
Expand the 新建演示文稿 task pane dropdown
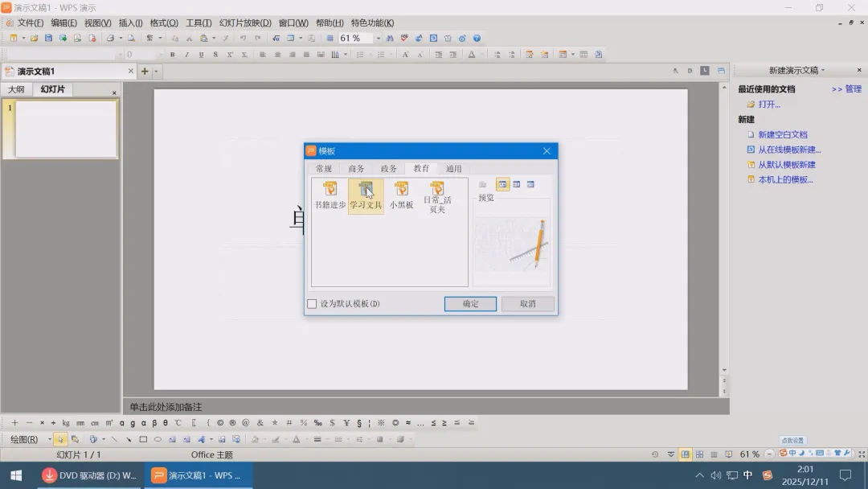point(823,70)
